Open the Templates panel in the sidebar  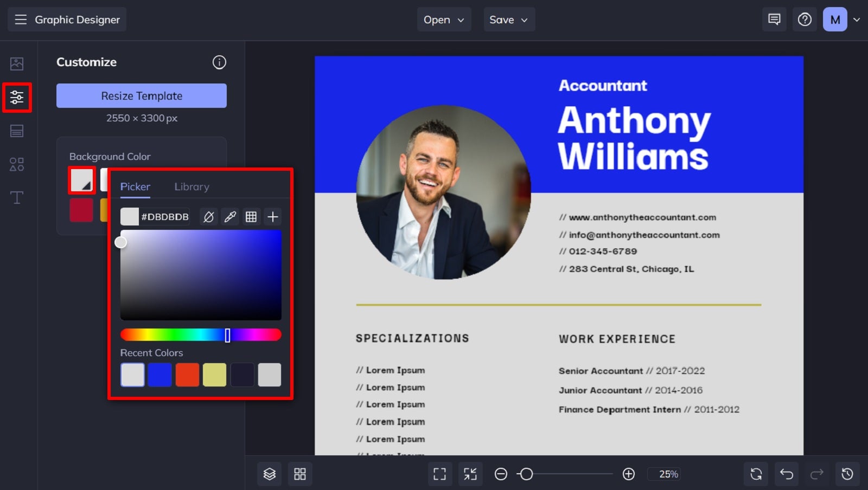click(x=17, y=131)
